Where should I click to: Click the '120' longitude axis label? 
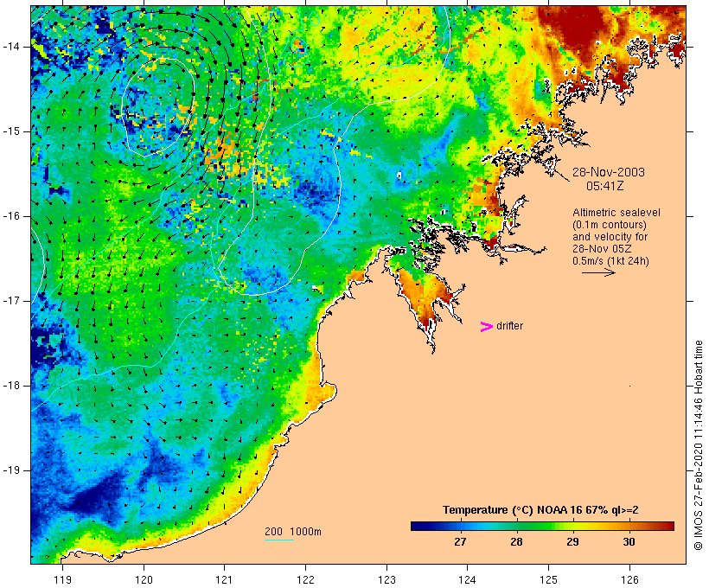[144, 580]
